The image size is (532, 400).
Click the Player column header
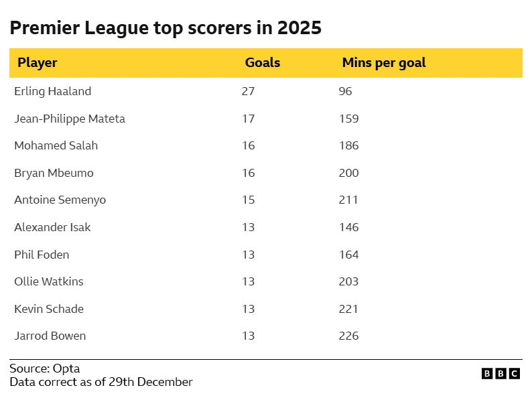pos(38,63)
